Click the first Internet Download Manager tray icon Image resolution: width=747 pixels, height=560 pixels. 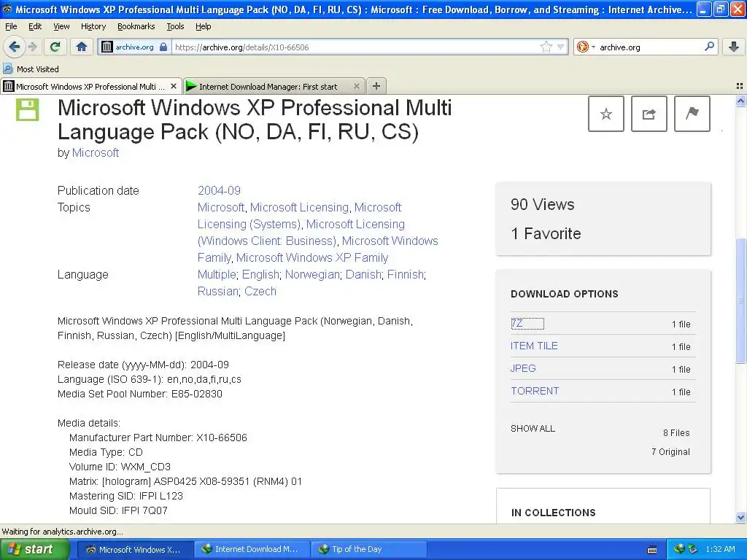679,549
